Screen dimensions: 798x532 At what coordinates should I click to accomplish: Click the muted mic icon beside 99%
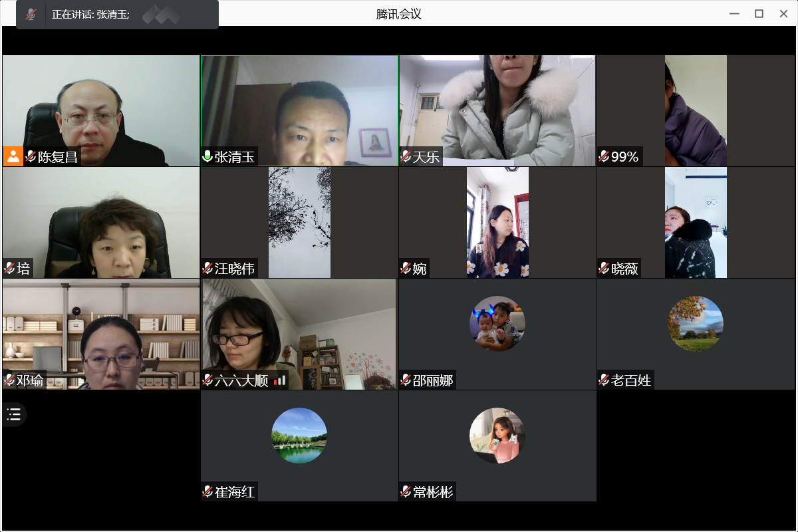(604, 157)
